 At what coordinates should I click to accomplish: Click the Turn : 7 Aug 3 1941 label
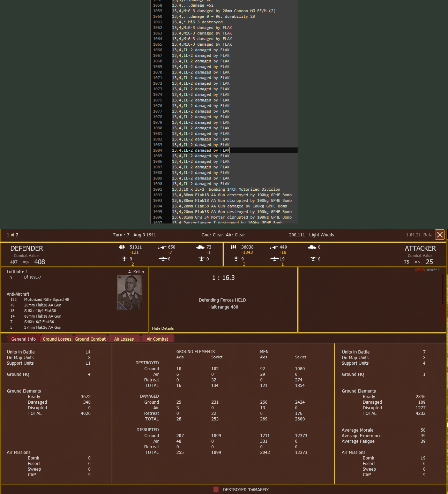(x=134, y=235)
